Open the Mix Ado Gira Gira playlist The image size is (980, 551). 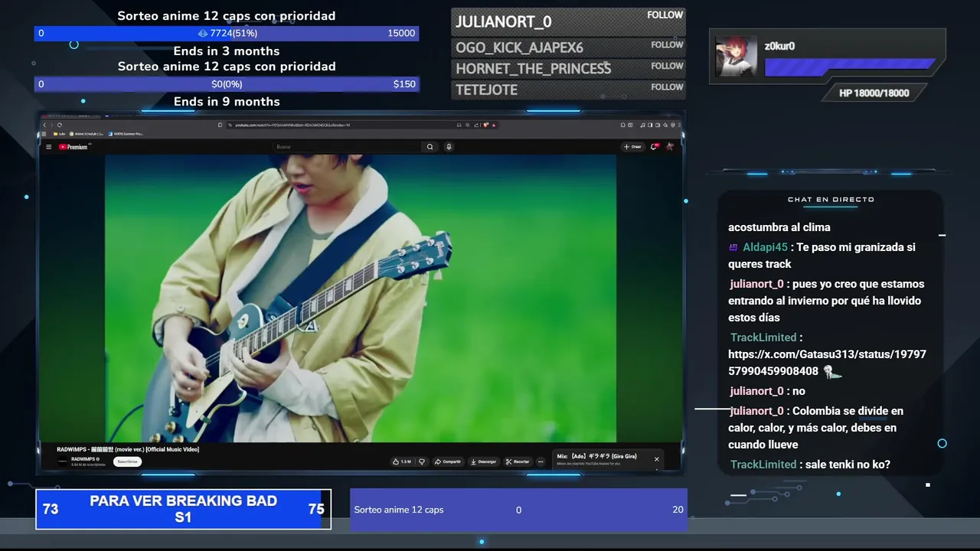pos(596,457)
